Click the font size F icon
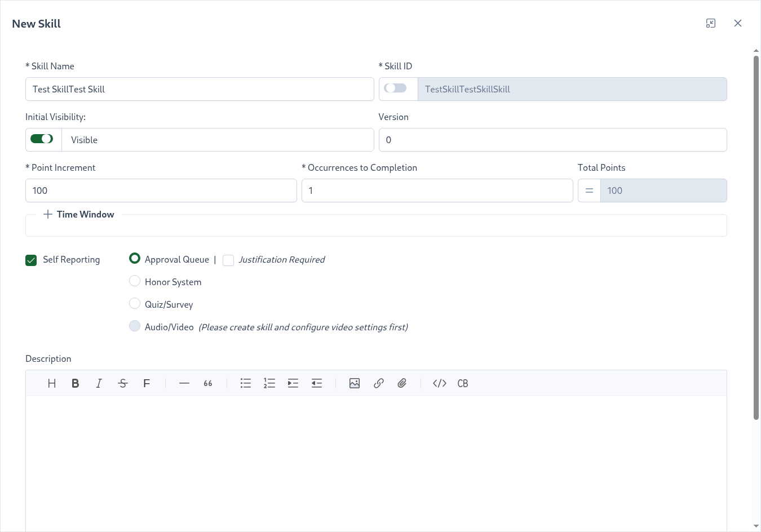The image size is (761, 532). click(x=147, y=383)
